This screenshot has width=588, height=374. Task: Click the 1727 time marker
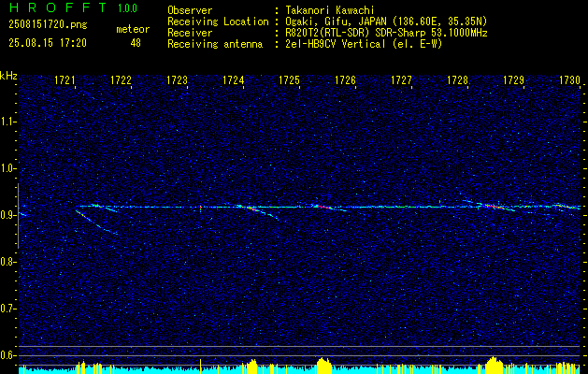point(401,80)
